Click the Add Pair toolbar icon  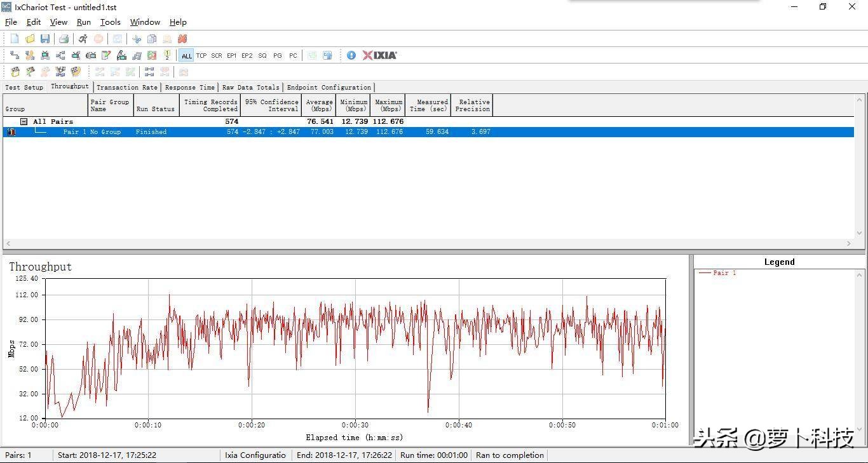[15, 55]
